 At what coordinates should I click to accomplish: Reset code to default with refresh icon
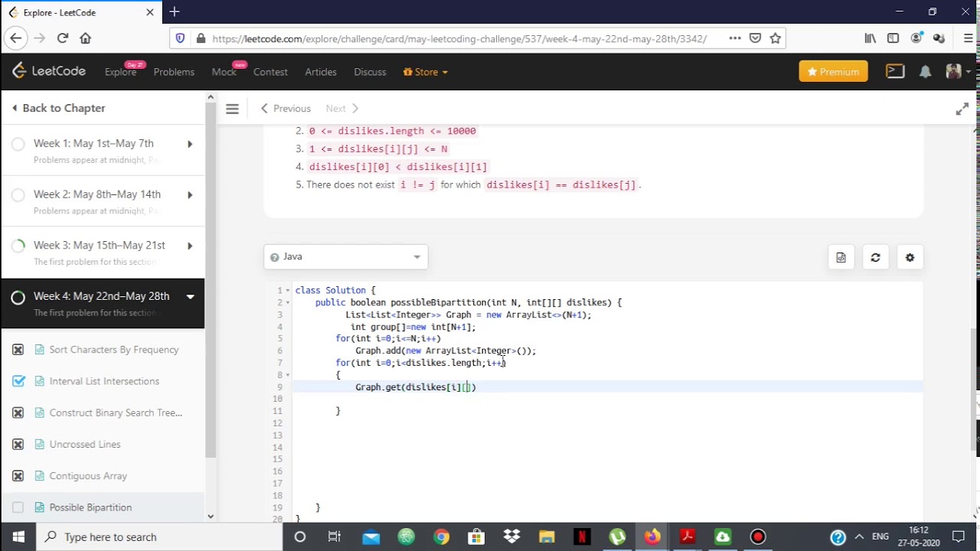(875, 257)
